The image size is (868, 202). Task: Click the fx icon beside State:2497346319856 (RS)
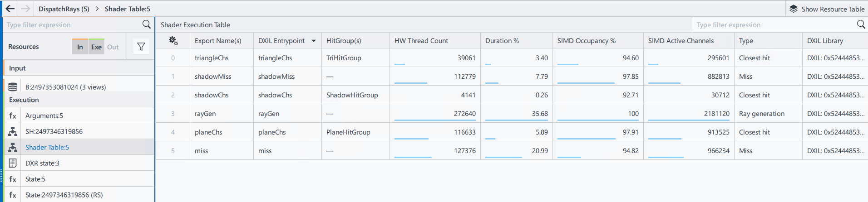coord(13,195)
